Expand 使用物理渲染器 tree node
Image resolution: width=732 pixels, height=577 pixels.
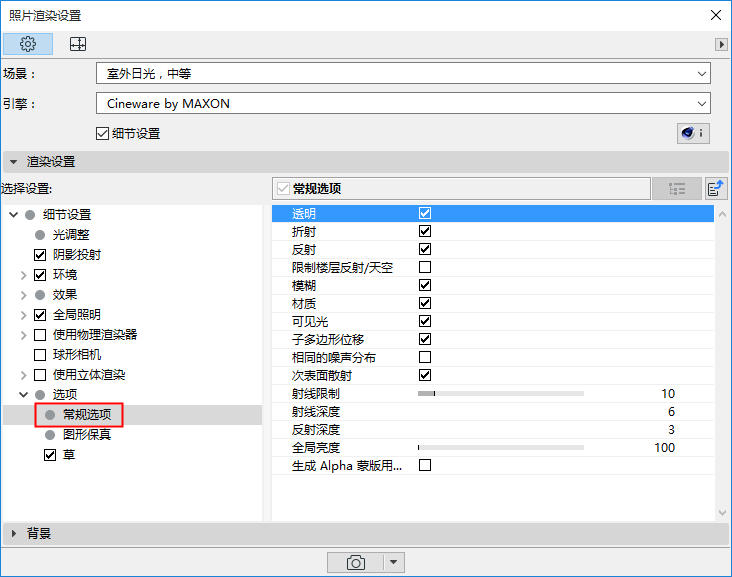[x=23, y=335]
